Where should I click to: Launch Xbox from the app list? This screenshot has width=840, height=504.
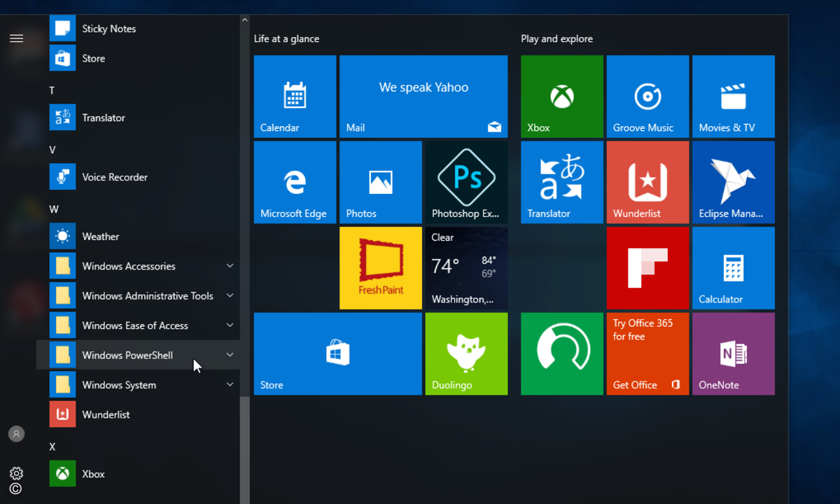point(138,474)
